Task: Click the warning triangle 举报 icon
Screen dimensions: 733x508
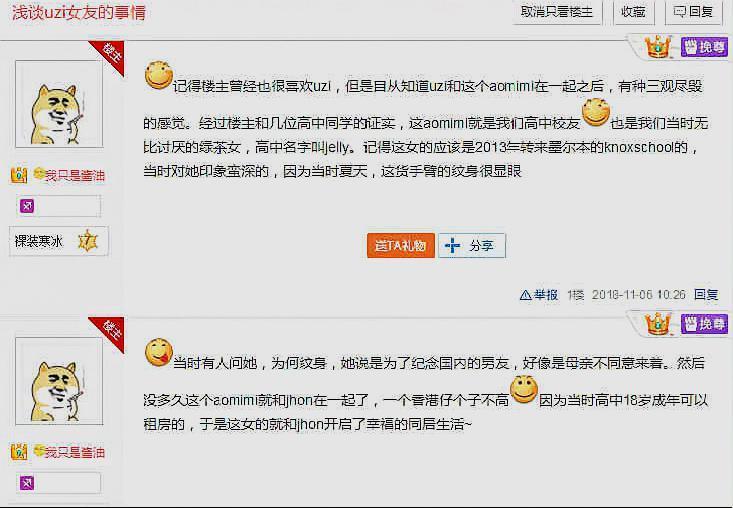Action: click(525, 295)
